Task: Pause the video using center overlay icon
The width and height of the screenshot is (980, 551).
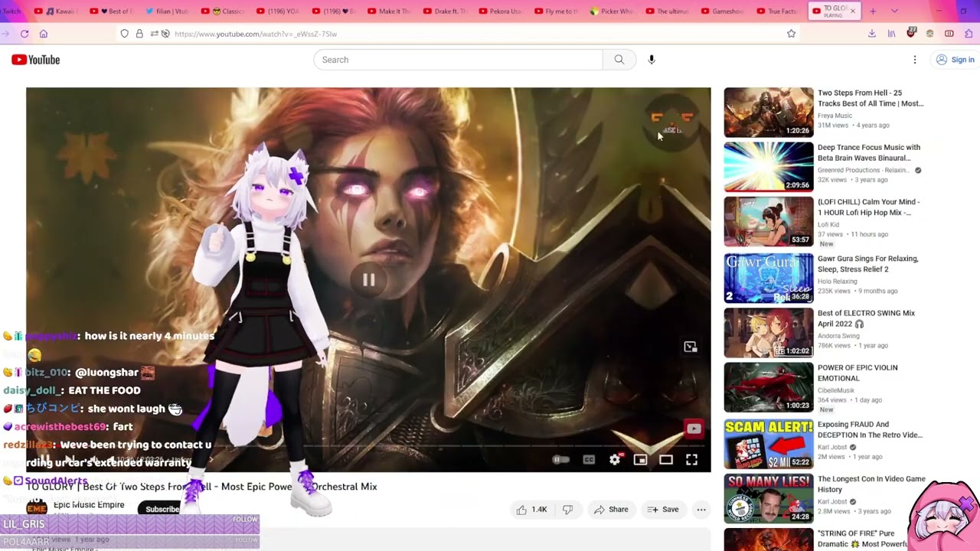Action: click(368, 280)
